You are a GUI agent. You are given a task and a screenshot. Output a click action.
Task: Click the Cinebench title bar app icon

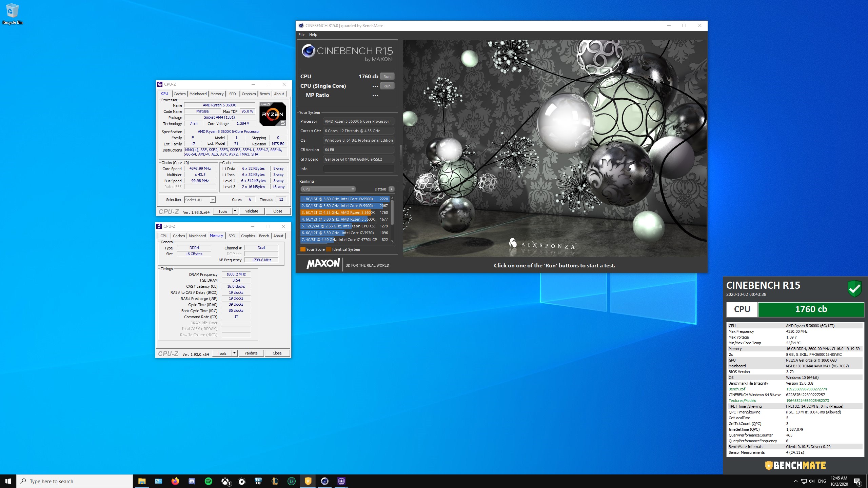click(x=301, y=25)
